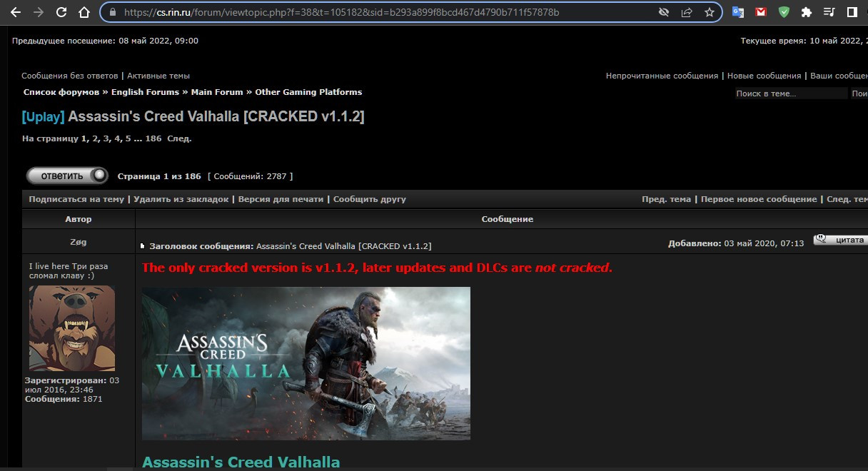
Task: Open the Extensions puzzle menu
Action: tap(807, 12)
